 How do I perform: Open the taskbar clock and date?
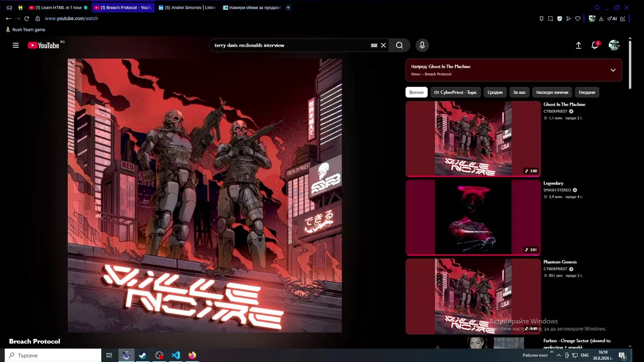(x=603, y=355)
